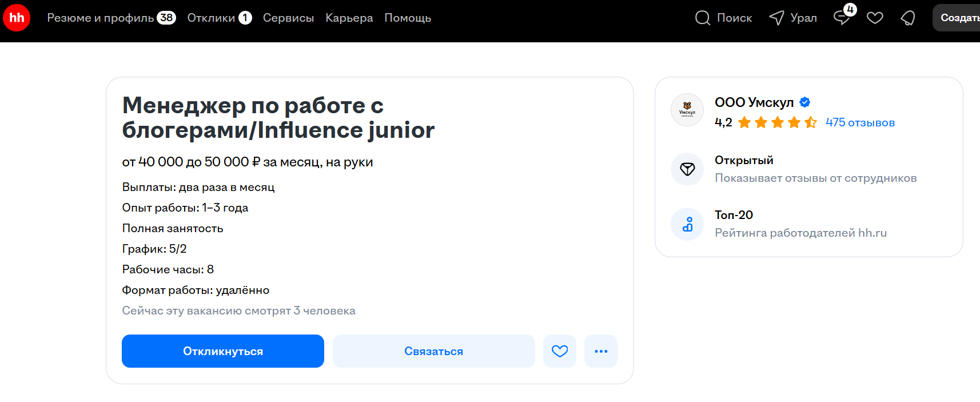This screenshot has width=980, height=402.
Task: Click Формат работы: удалённо text
Action: [196, 290]
